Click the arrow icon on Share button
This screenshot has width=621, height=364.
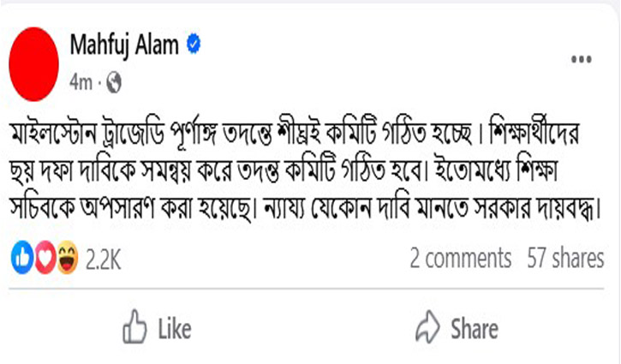pyautogui.click(x=427, y=327)
